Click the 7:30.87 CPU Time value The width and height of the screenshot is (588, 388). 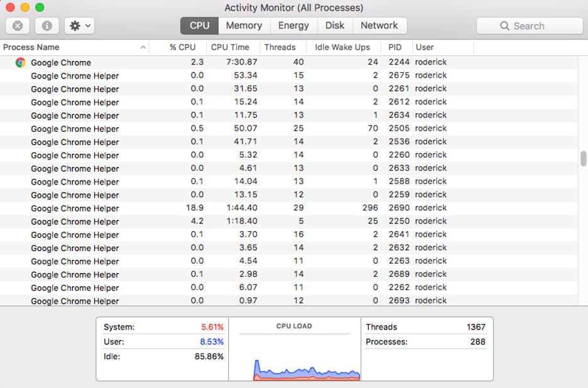click(241, 62)
